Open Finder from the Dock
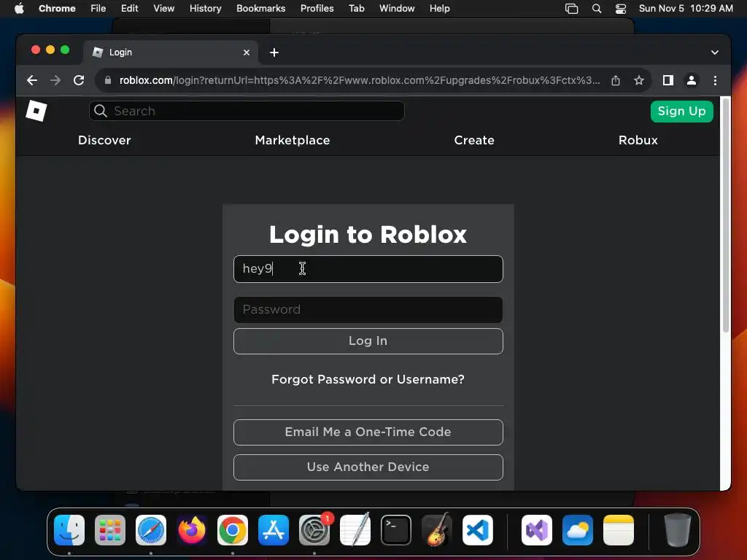This screenshot has height=560, width=747. (x=69, y=530)
